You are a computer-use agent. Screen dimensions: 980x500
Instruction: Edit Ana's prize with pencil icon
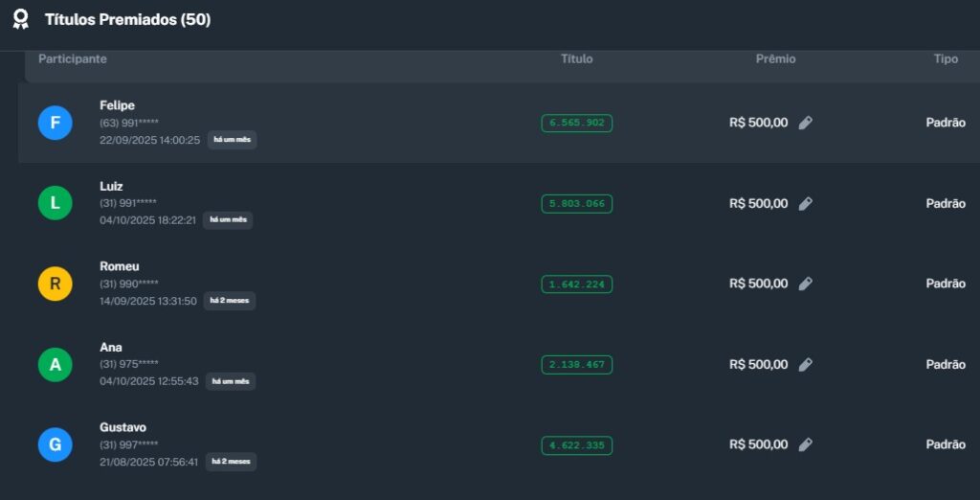806,364
